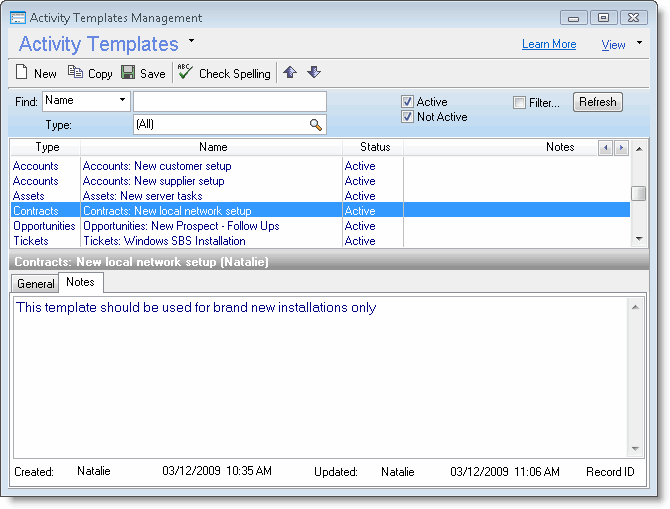Screen dimensions: 670x509
Task: Switch to the General tab
Action: coord(36,284)
